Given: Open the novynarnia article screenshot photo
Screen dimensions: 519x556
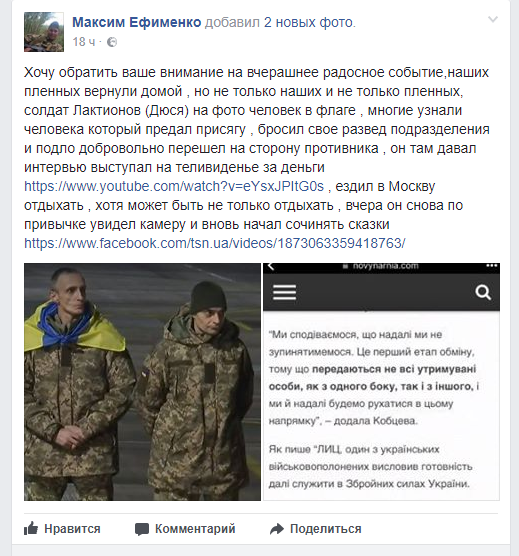Looking at the screenshot, I should pos(381,382).
